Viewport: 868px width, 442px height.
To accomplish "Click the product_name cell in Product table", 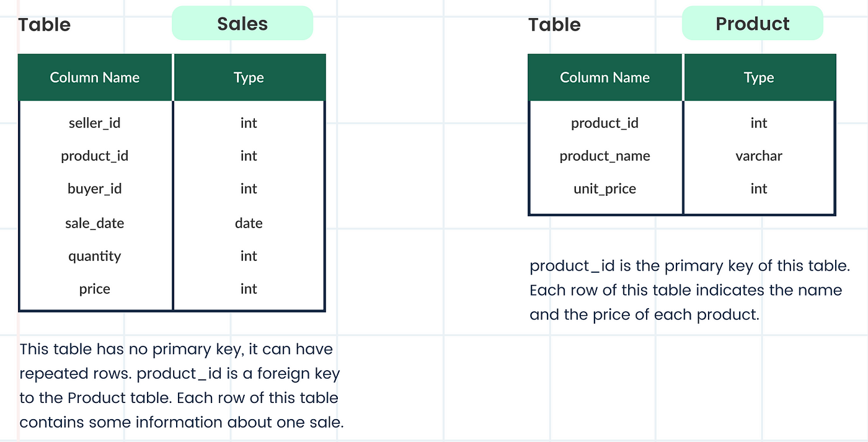I will pyautogui.click(x=605, y=156).
